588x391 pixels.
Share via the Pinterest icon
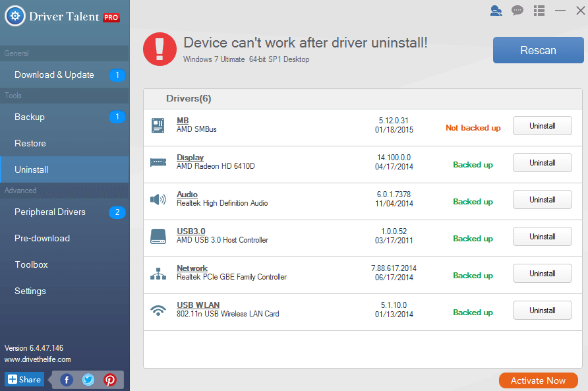point(109,379)
